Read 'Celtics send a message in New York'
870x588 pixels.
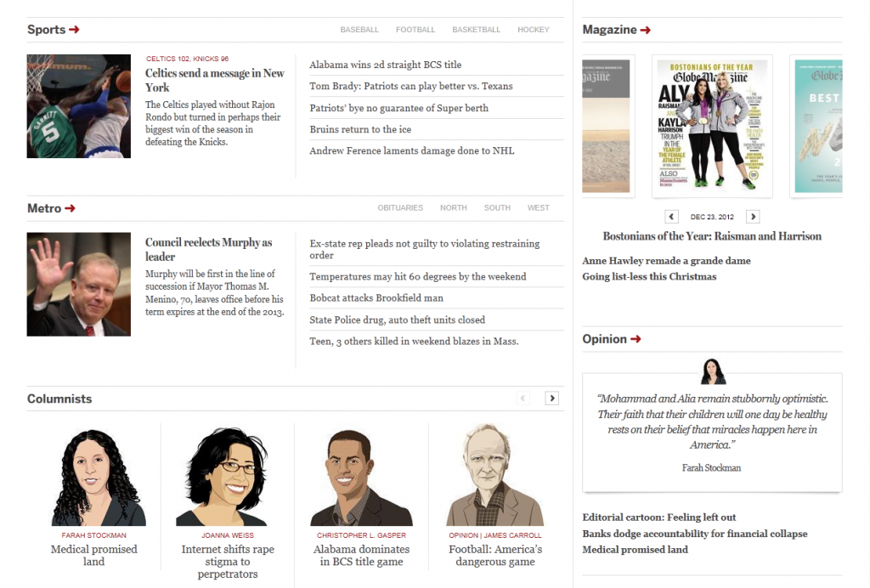point(214,80)
